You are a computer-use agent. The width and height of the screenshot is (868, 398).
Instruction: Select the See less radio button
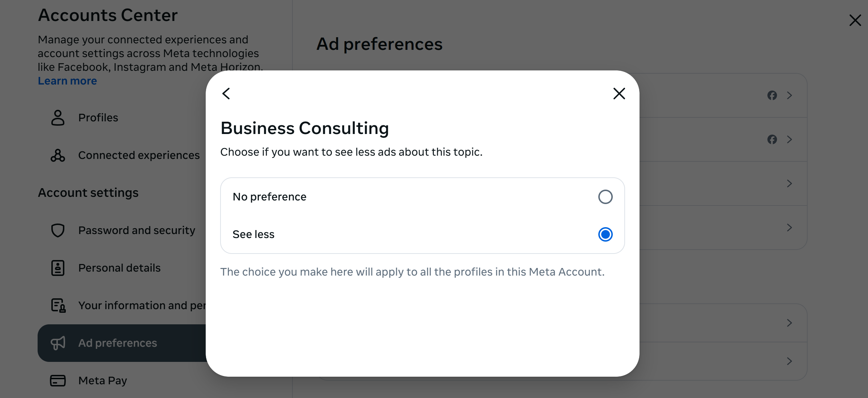[x=605, y=234]
